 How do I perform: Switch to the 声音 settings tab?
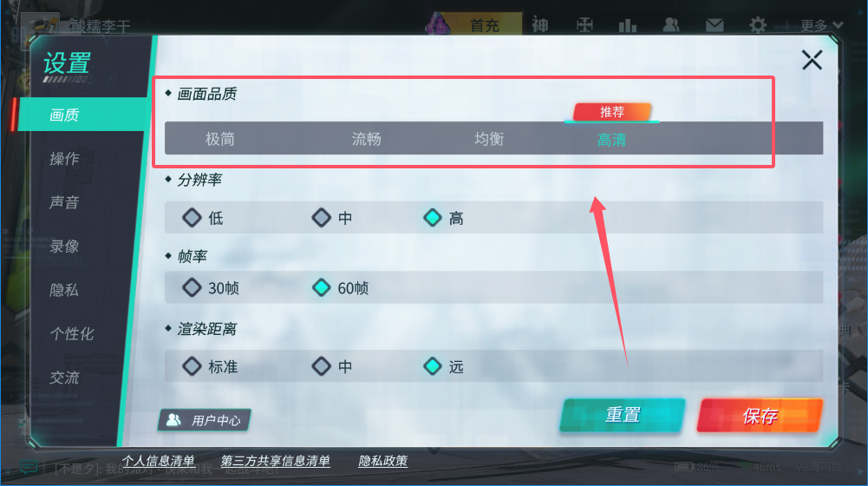point(64,202)
